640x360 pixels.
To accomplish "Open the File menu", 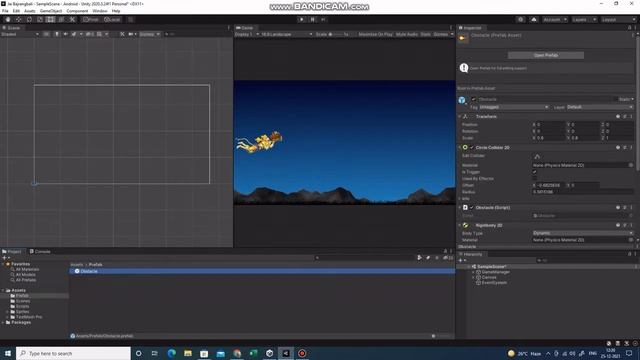I will pos(5,11).
